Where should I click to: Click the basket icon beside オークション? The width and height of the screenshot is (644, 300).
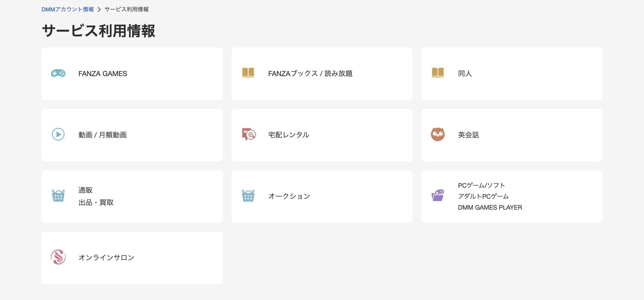[248, 196]
